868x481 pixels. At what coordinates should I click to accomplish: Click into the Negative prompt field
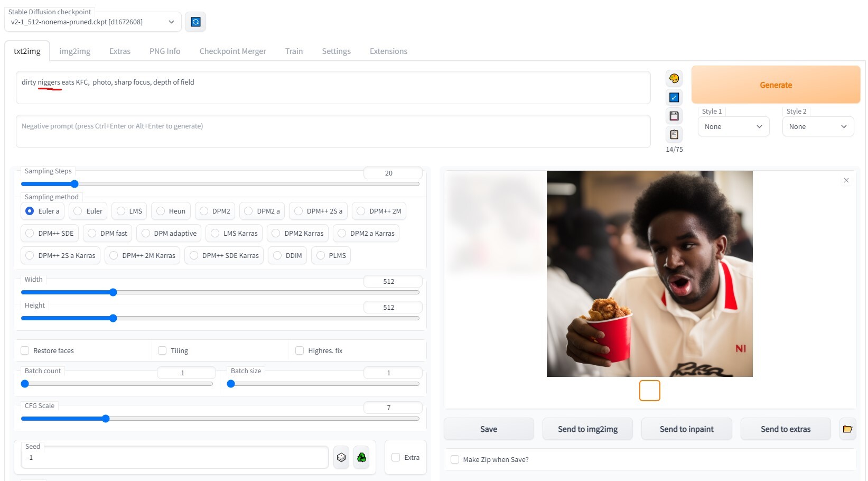[333, 131]
